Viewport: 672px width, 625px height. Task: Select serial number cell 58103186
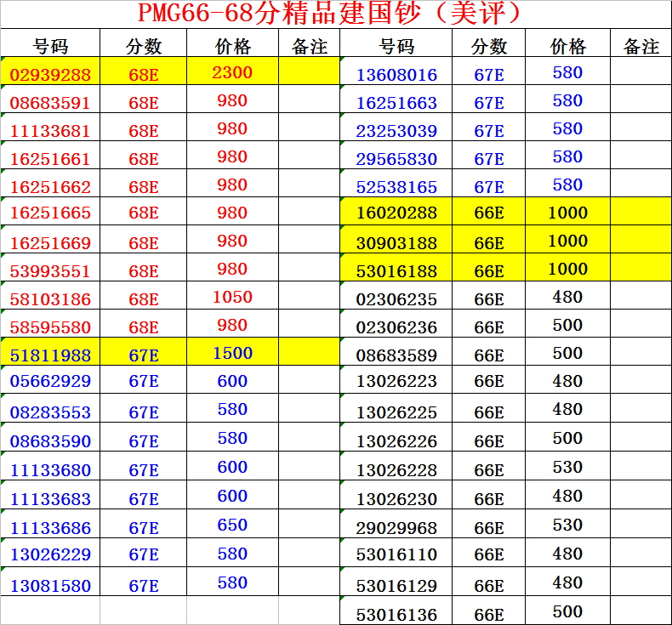[x=50, y=299]
